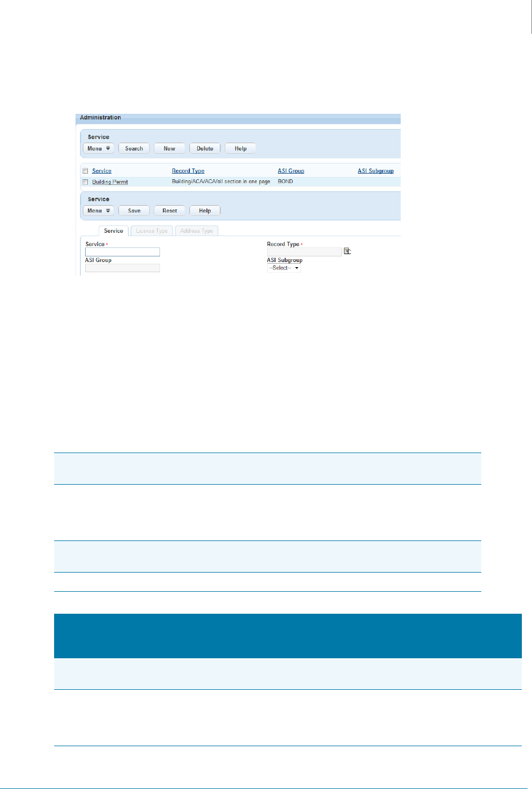Sort by the ASI Group column header
This screenshot has width=532, height=789.
click(x=291, y=171)
